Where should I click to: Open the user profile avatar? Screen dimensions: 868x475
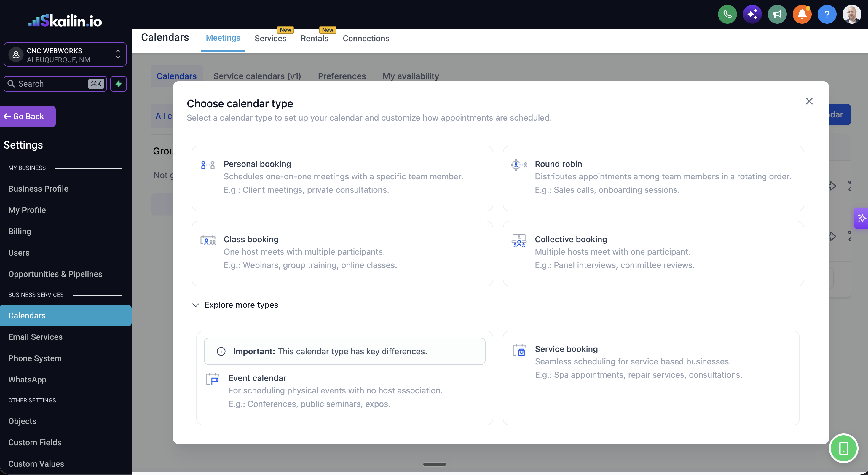click(852, 14)
